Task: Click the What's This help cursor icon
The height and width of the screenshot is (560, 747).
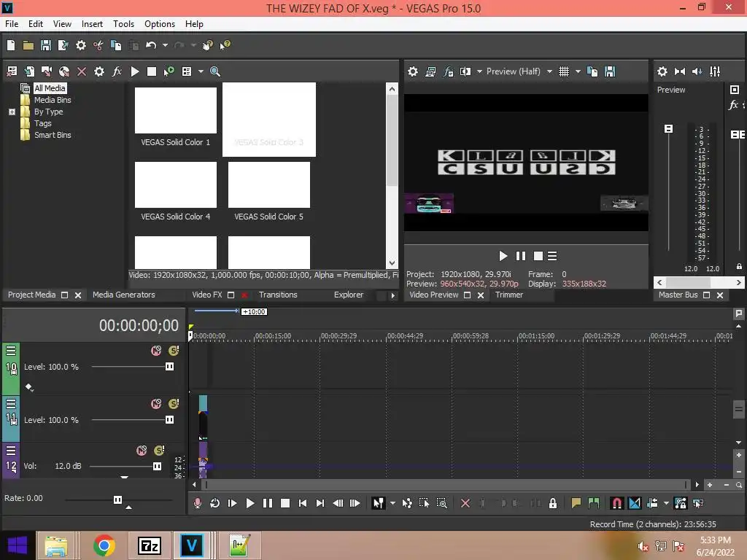Action: point(225,45)
